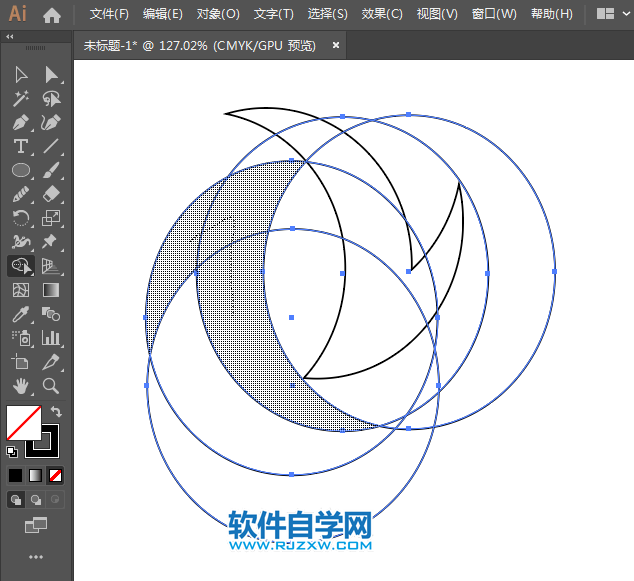Swap fill and stroke colors

point(56,412)
